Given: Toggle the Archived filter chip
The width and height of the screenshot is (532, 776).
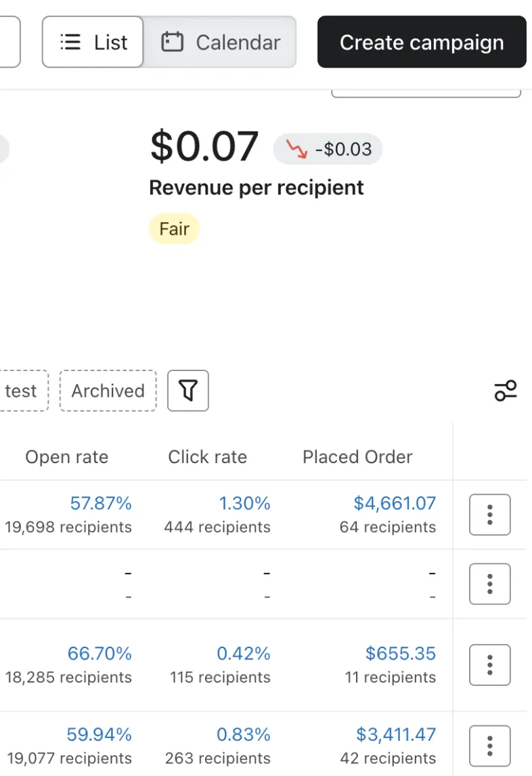Looking at the screenshot, I should 108,391.
